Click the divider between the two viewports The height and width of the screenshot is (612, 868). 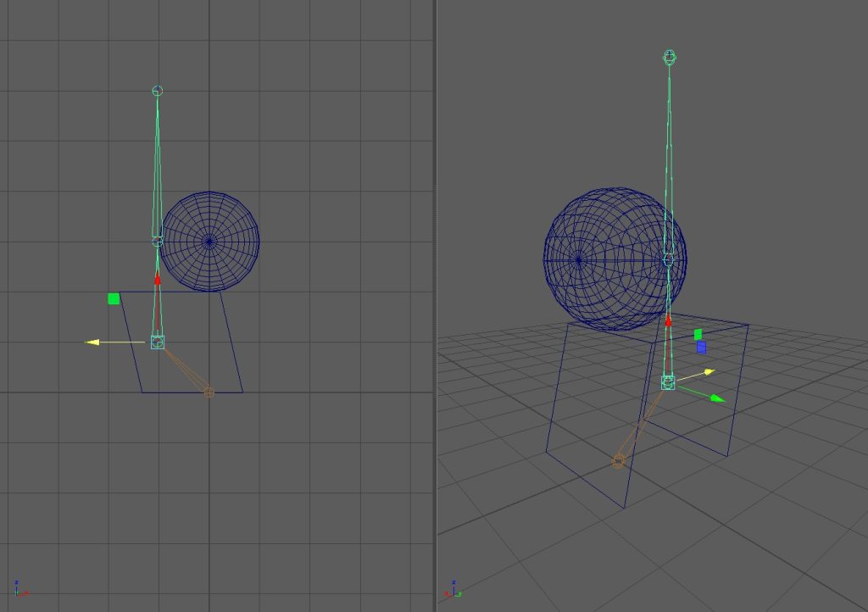pos(435,306)
